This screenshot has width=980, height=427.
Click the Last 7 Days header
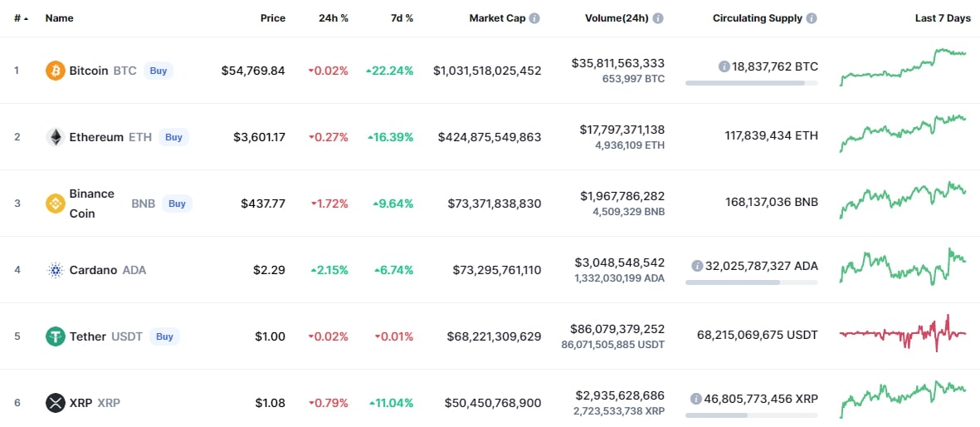point(943,19)
